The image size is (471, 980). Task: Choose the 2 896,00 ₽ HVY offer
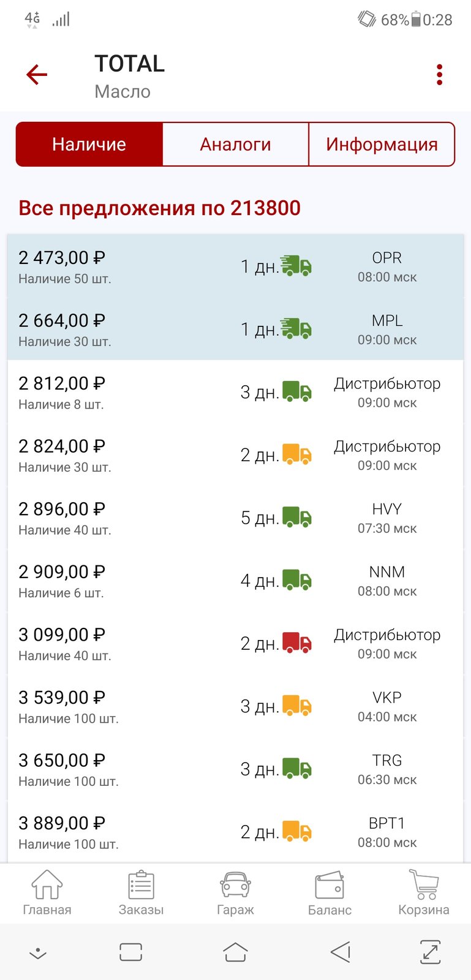(x=235, y=518)
